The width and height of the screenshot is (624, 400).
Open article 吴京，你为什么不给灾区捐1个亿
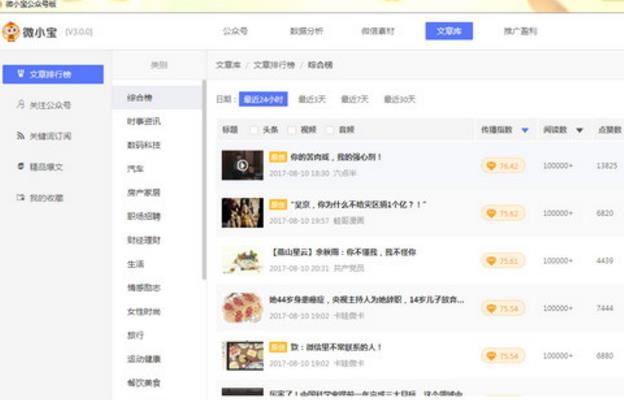(x=358, y=205)
